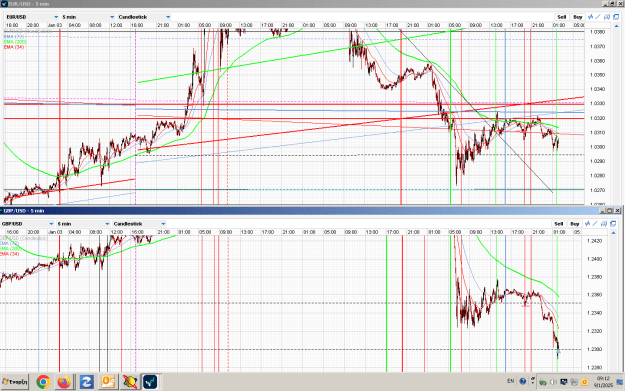Click the price alert icon on EUR/USD chart
Screen dimensions: 625x391
pos(607,17)
